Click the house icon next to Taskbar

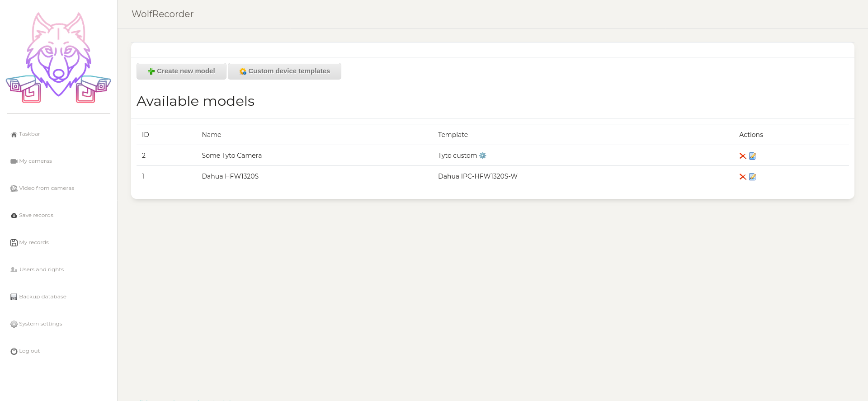click(x=14, y=134)
